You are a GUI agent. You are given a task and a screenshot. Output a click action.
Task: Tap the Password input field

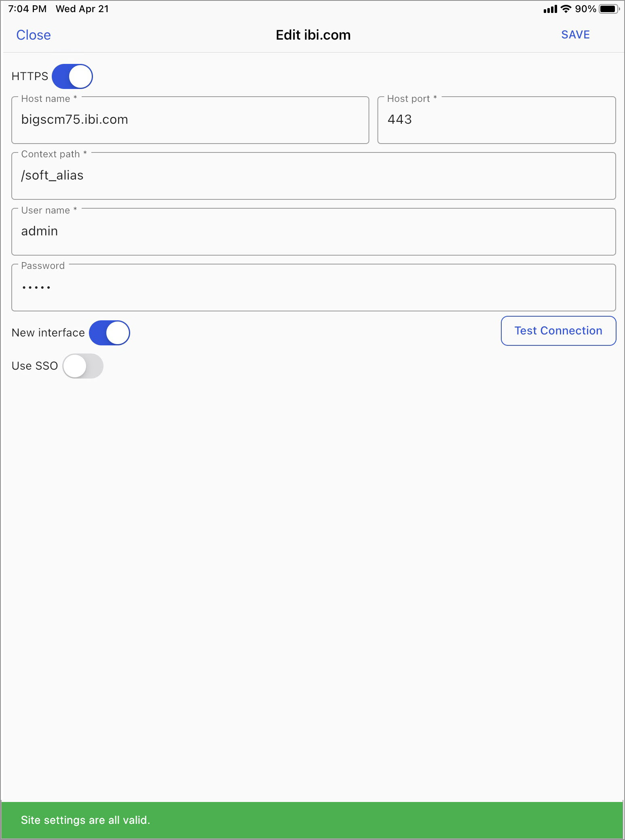click(313, 288)
